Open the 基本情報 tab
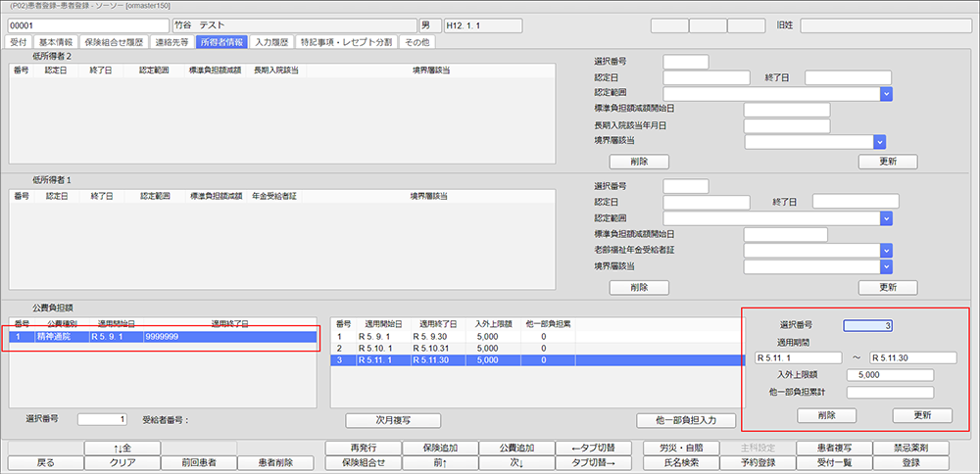This screenshot has height=474, width=980. [x=59, y=42]
